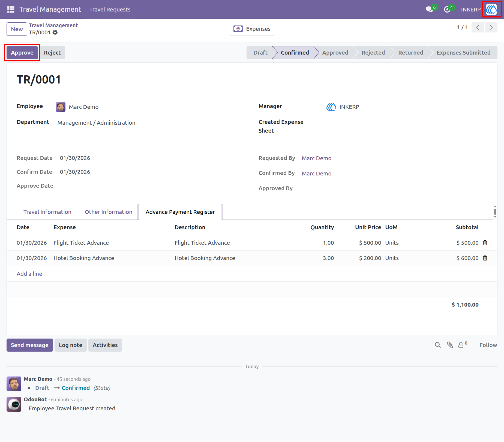
Task: Open Requested By Marc Demo link
Action: click(x=317, y=158)
